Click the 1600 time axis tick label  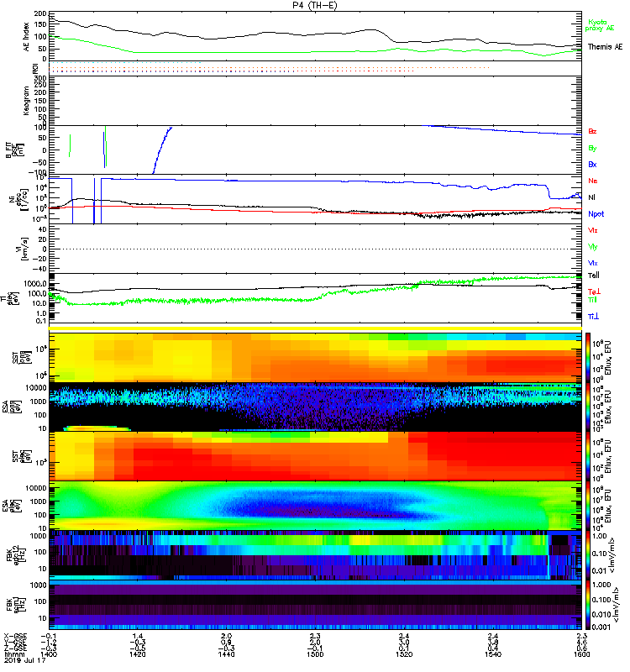coord(581,654)
